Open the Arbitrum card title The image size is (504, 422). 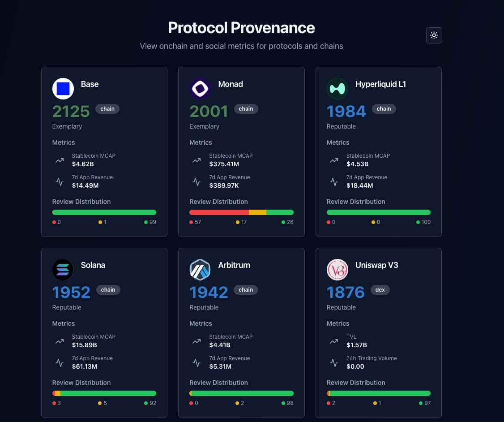(234, 265)
